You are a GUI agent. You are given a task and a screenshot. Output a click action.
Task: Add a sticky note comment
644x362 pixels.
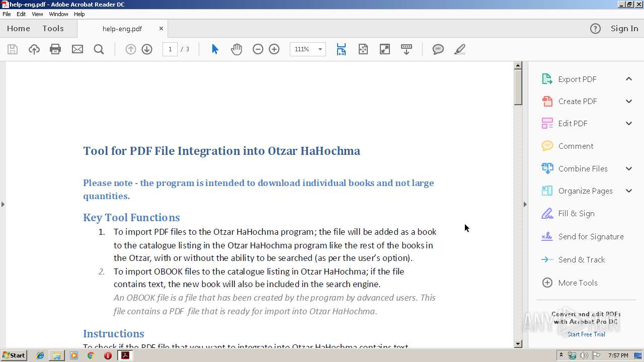coord(438,49)
